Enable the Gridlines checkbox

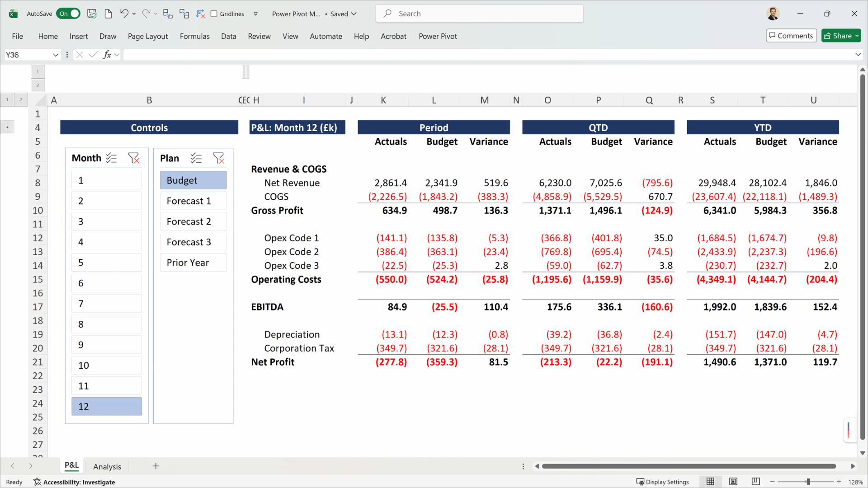pyautogui.click(x=214, y=14)
